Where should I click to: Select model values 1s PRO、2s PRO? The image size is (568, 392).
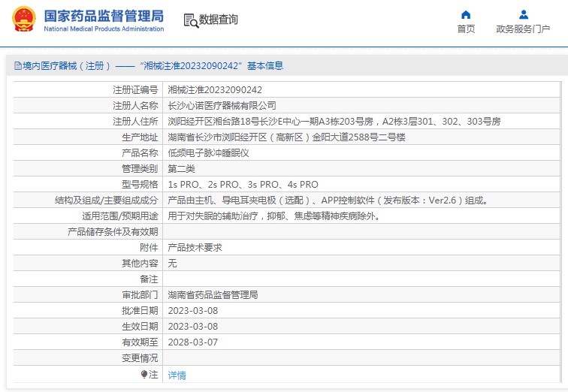coord(243,185)
